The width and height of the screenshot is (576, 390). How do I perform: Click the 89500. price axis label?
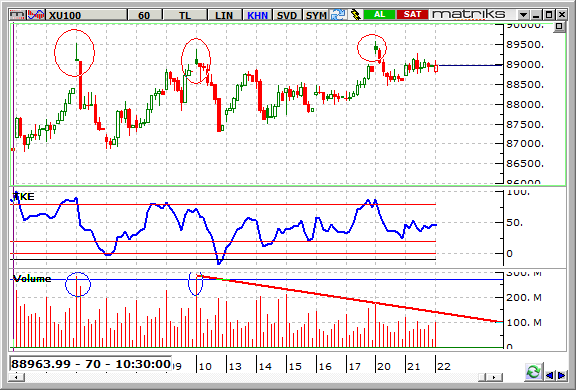pos(525,44)
